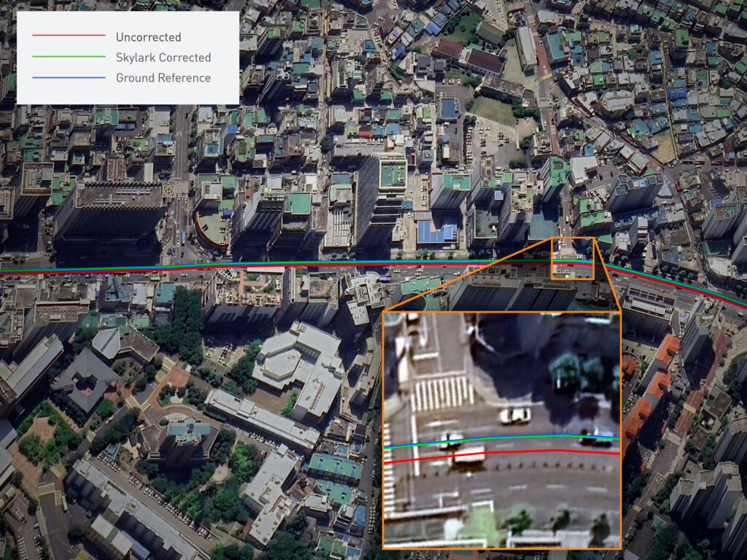Select the white car in the inset

pos(515,415)
